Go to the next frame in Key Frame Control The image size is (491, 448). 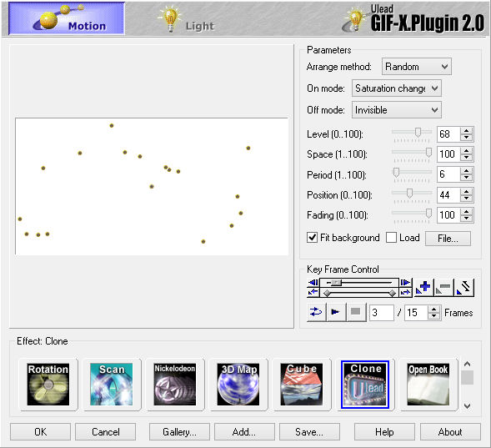tap(405, 283)
